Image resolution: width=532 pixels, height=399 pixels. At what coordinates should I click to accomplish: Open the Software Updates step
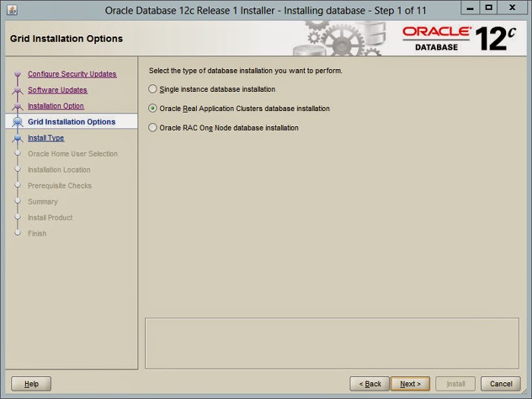pos(57,90)
